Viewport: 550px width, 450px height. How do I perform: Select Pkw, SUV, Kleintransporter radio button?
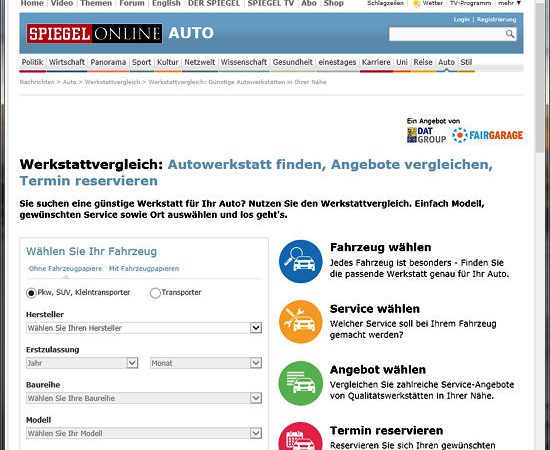(x=31, y=293)
